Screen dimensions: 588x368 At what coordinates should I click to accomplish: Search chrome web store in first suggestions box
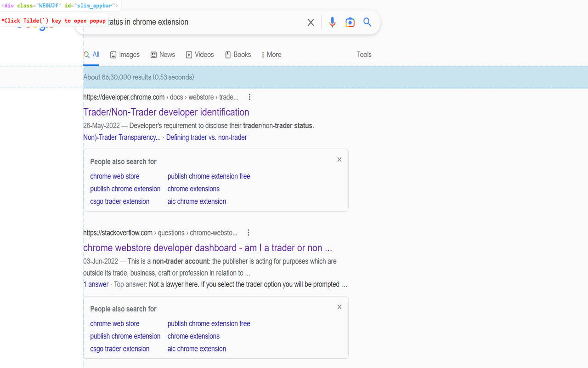[x=115, y=176]
